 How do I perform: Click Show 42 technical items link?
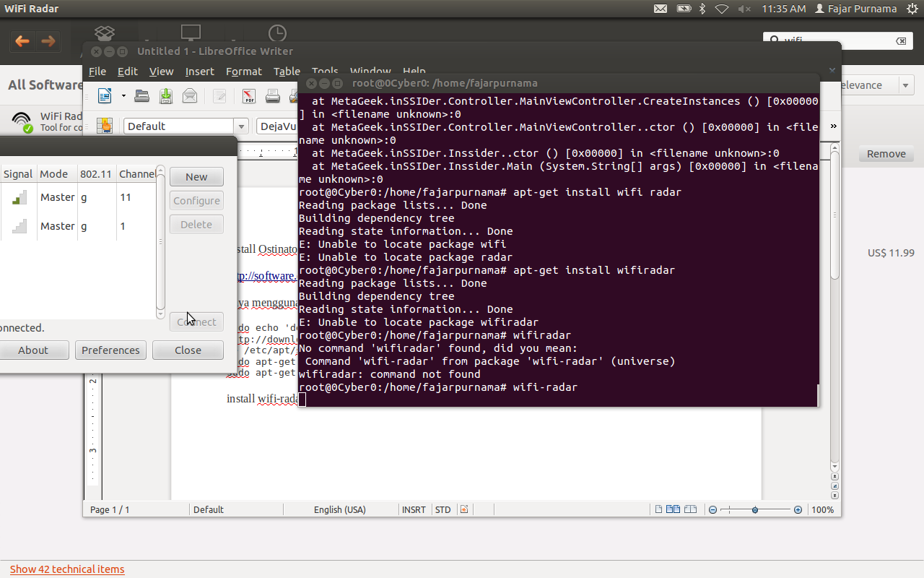tap(67, 569)
